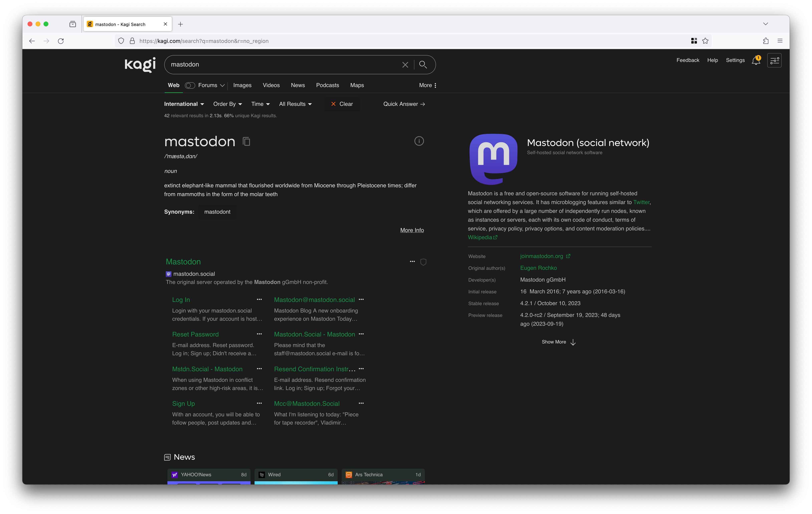This screenshot has width=812, height=514.
Task: Open dots menu beside Mastodon@mastodon.social
Action: click(361, 299)
